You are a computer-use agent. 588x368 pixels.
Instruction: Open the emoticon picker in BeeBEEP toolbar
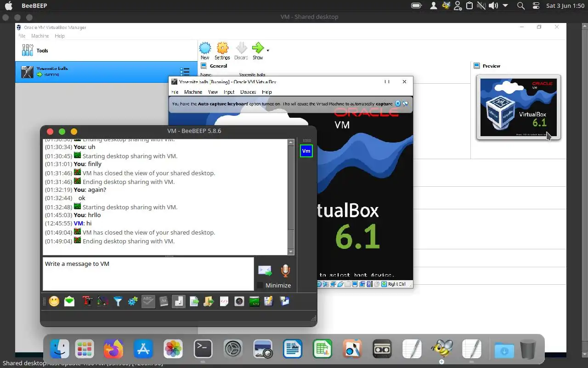point(54,301)
